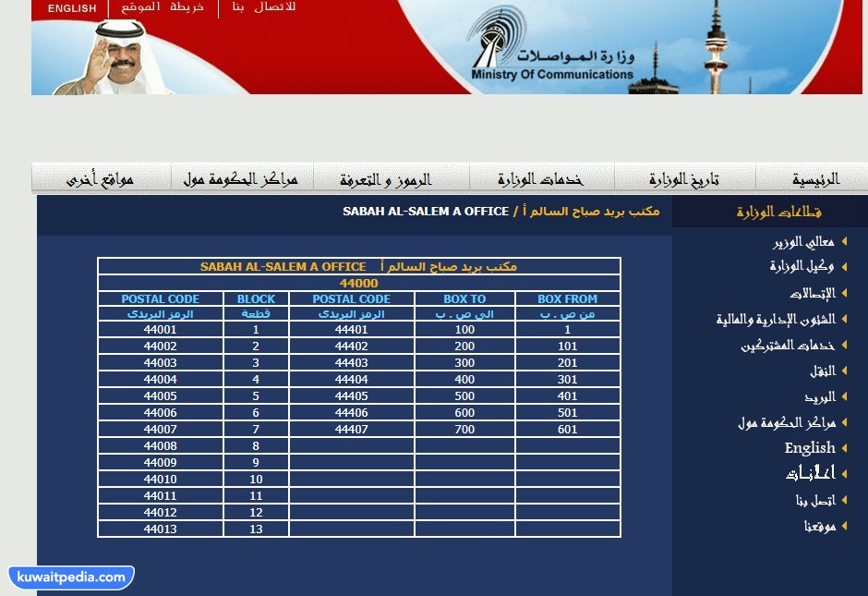The image size is (868, 596).
Task: Click the box-from value 101
Action: point(567,347)
